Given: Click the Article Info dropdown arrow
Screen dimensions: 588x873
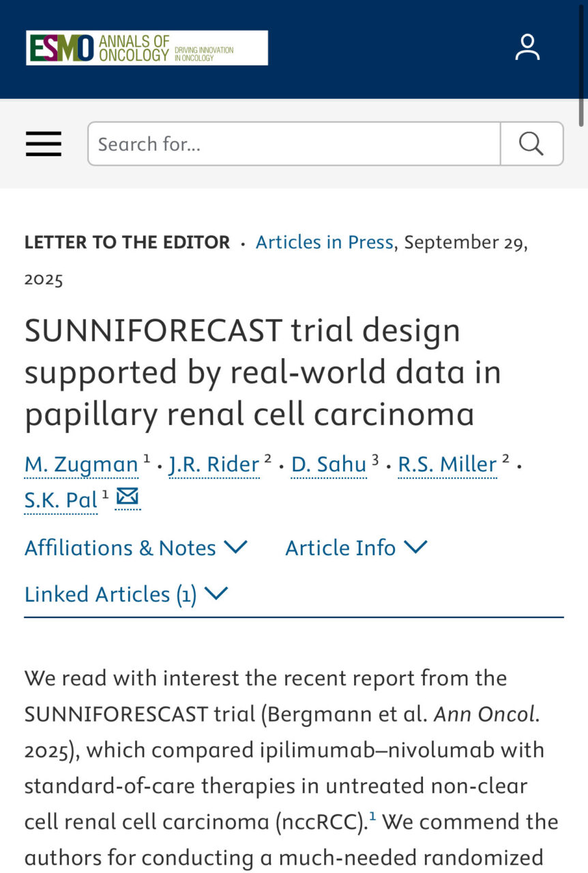Looking at the screenshot, I should coord(417,547).
